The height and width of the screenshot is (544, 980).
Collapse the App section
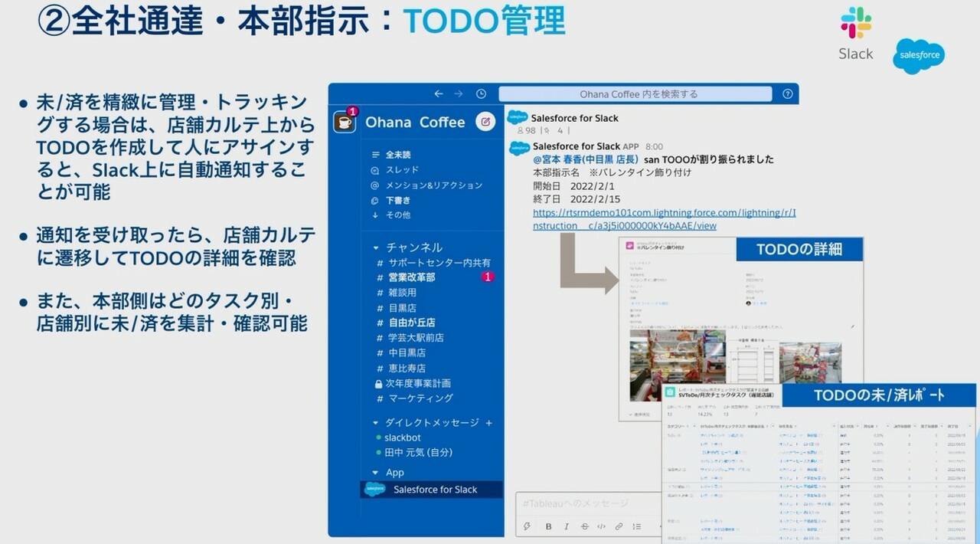click(x=376, y=473)
